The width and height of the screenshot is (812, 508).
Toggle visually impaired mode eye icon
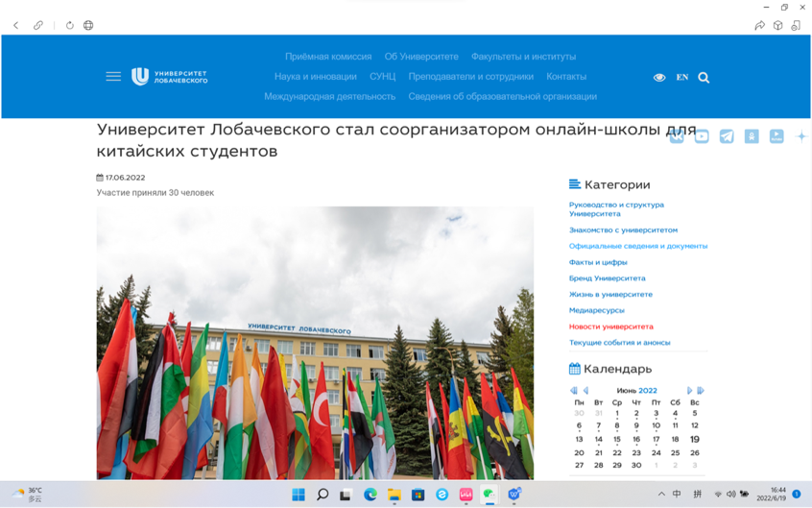click(x=659, y=78)
